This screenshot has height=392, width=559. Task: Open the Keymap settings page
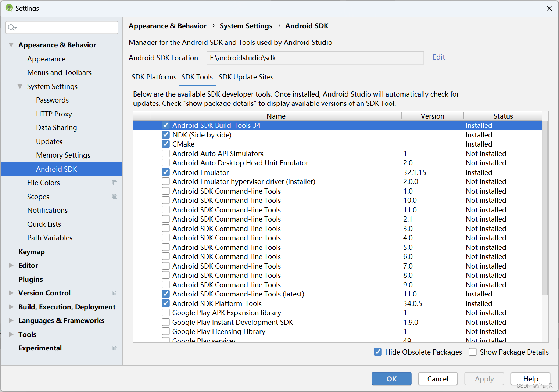(x=32, y=252)
